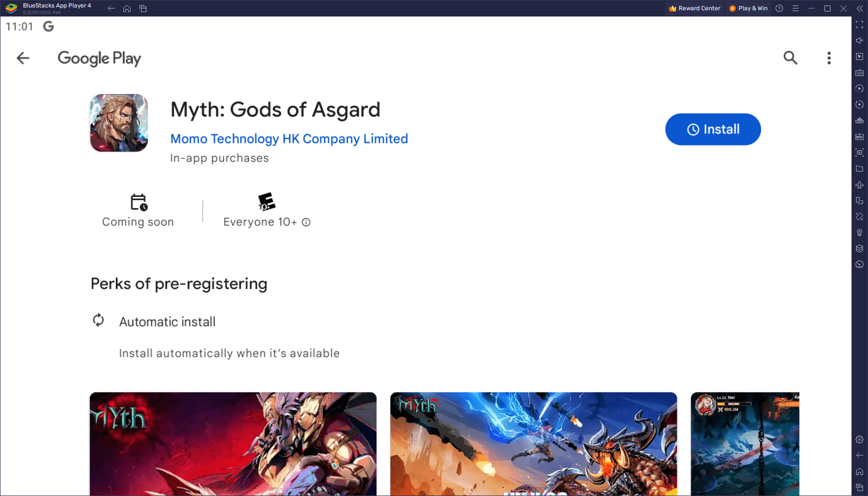Click the eco mode gauge icon
The height and width of the screenshot is (496, 868).
[x=860, y=264]
